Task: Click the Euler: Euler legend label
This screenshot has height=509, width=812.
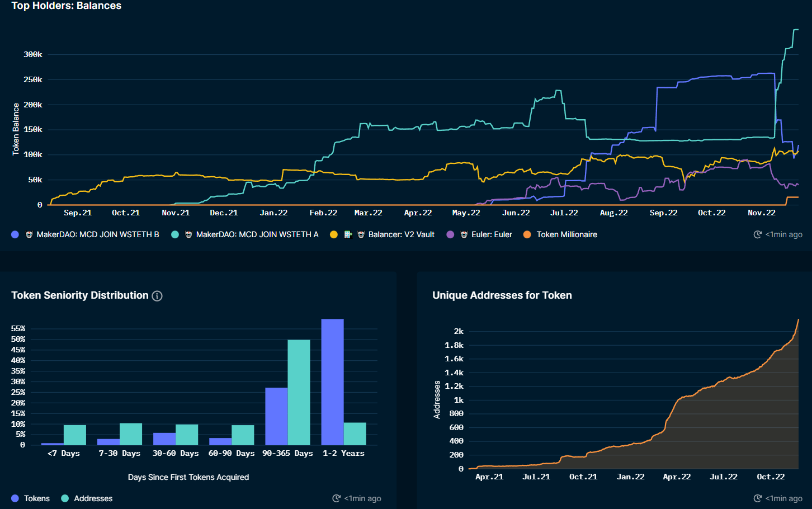Action: pos(492,234)
